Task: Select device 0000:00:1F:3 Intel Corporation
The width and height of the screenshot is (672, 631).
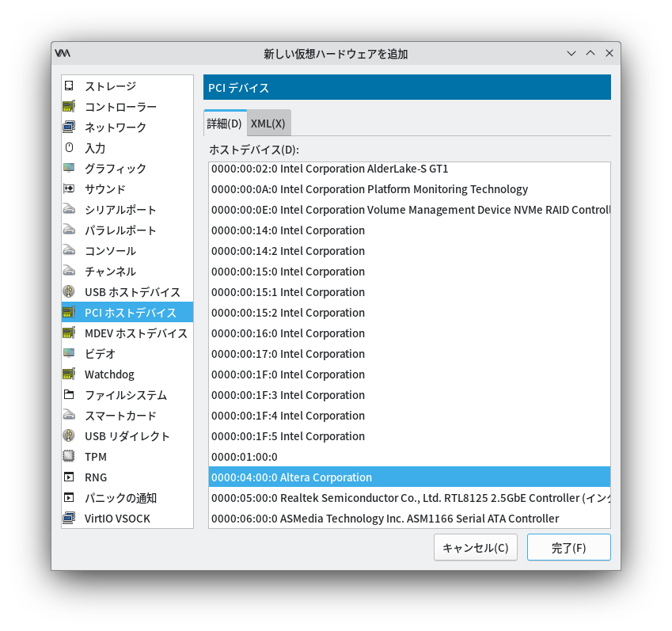Action: 409,395
